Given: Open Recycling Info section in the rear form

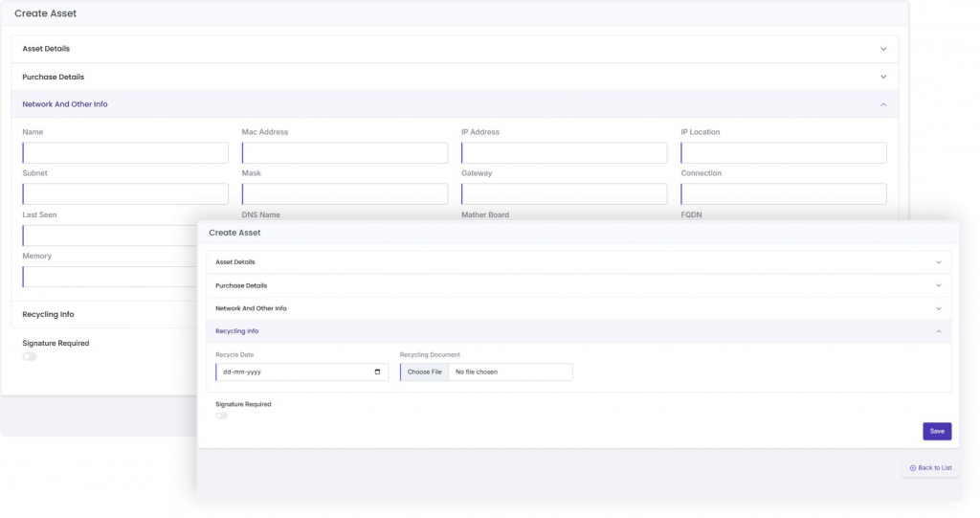Looking at the screenshot, I should (x=49, y=314).
